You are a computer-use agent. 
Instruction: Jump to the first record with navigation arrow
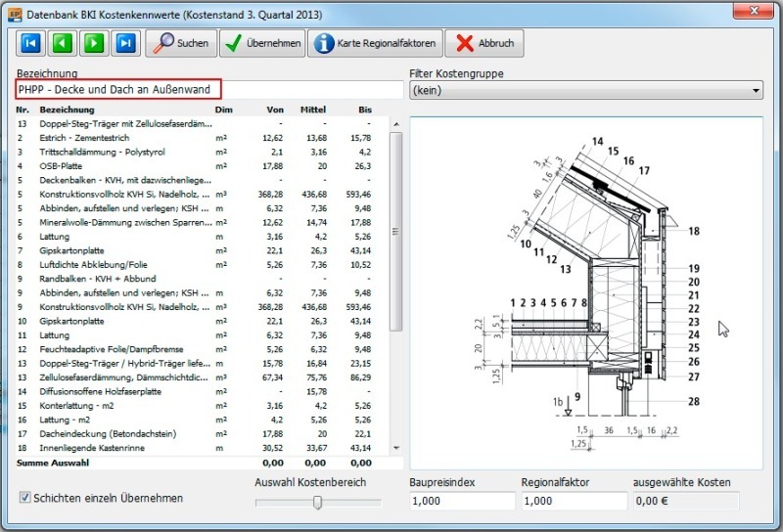tap(30, 43)
